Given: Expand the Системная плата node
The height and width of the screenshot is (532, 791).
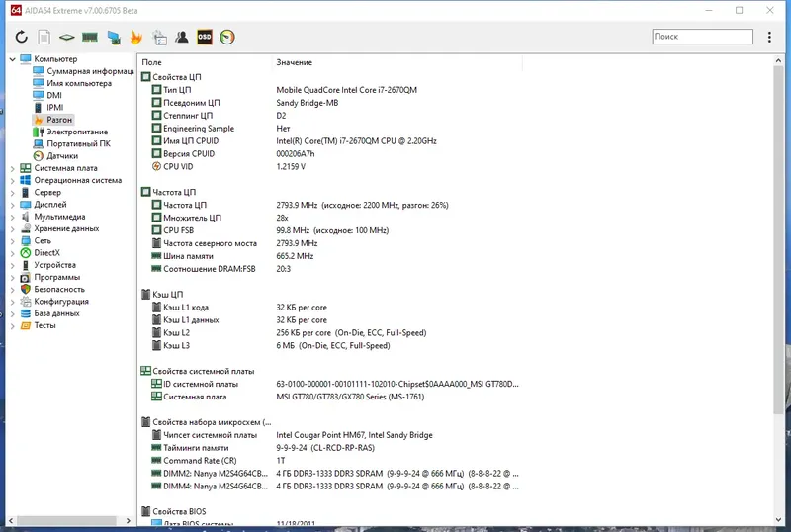Looking at the screenshot, I should click(13, 168).
